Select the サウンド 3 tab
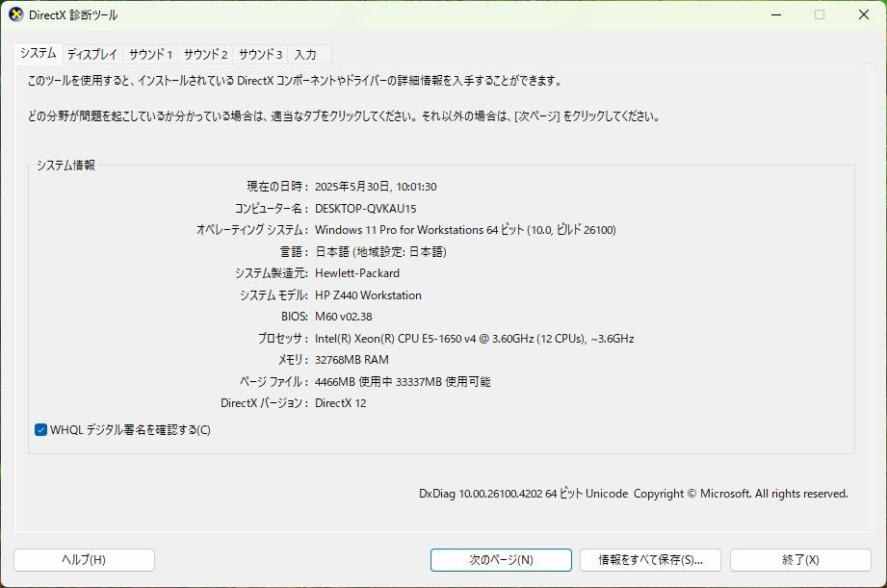Viewport: 887px width, 588px height. pos(260,55)
